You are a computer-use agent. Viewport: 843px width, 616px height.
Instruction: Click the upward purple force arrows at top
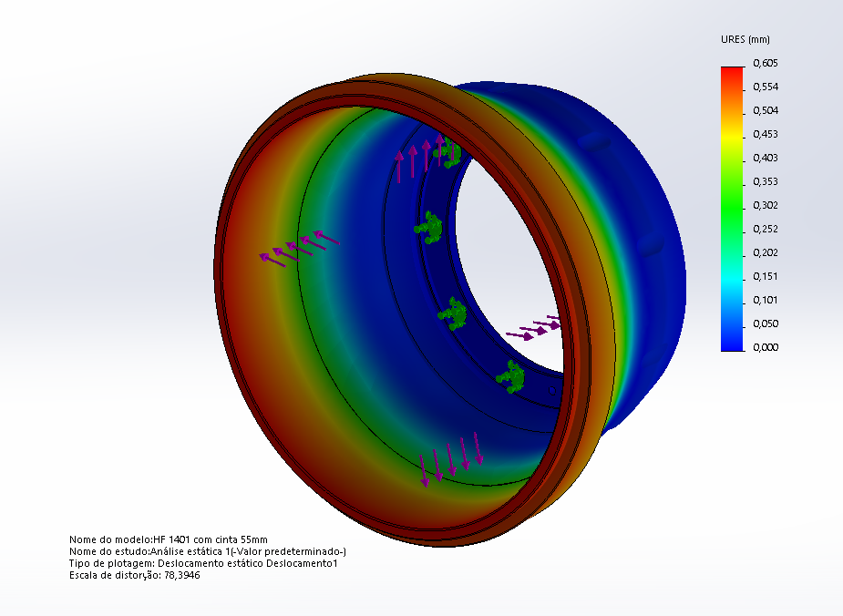418,159
